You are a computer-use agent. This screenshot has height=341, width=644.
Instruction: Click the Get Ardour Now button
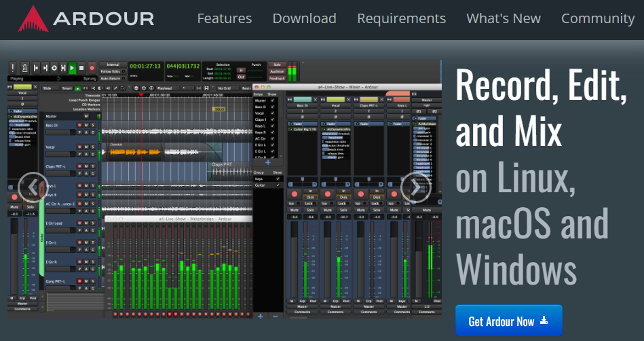[x=508, y=321]
